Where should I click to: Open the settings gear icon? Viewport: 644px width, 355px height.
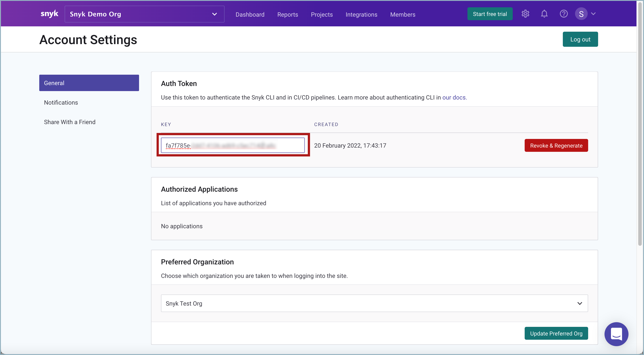525,14
